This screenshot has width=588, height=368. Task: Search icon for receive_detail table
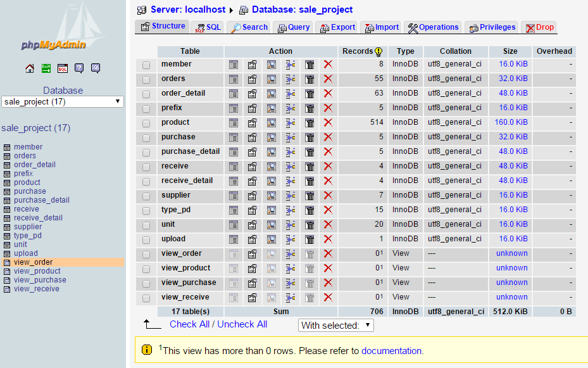click(x=272, y=182)
